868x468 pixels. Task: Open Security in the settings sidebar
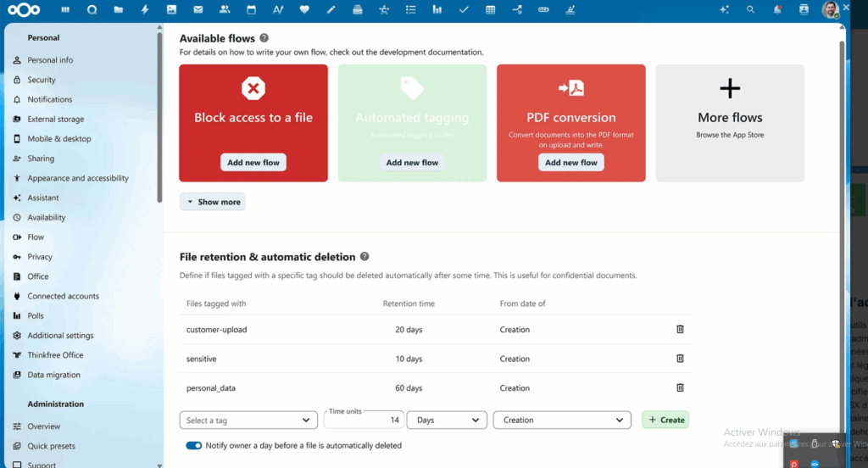(42, 80)
